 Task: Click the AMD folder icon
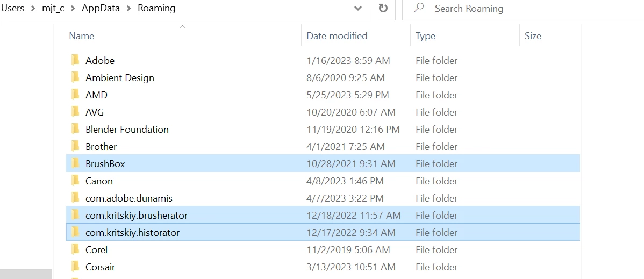click(x=75, y=95)
